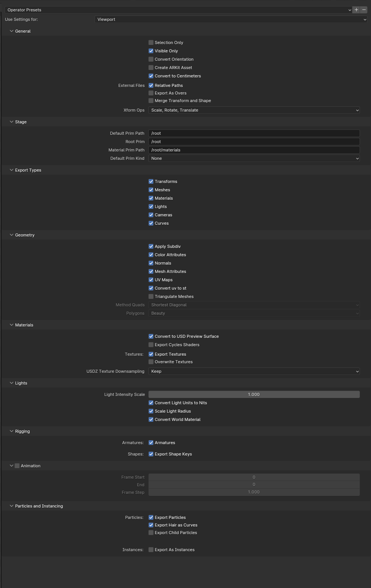Toggle Export Textures checkbox
The image size is (371, 588).
click(151, 354)
